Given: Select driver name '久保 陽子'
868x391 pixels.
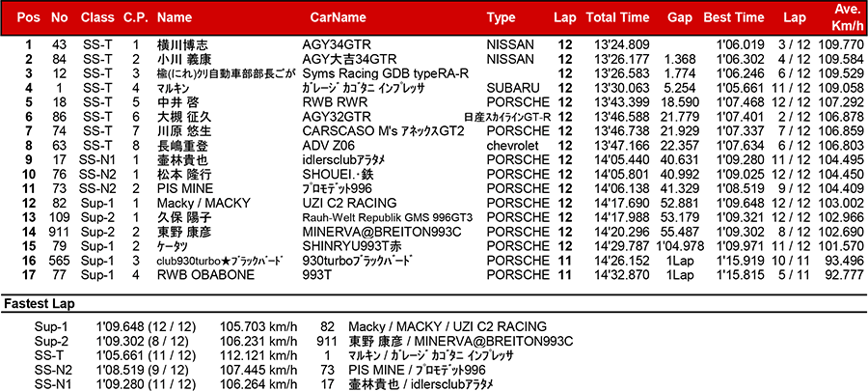Looking at the screenshot, I should 184,217.
